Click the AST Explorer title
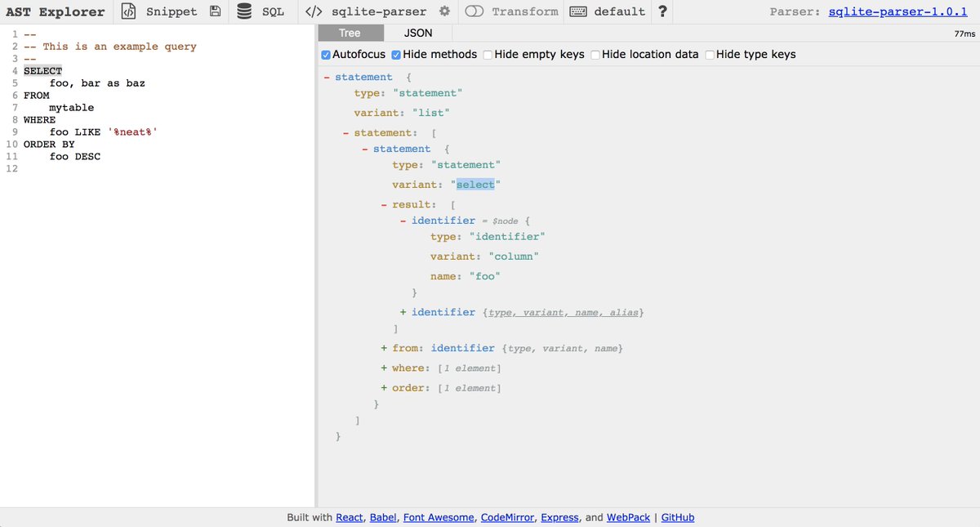The image size is (980, 527). (x=55, y=11)
